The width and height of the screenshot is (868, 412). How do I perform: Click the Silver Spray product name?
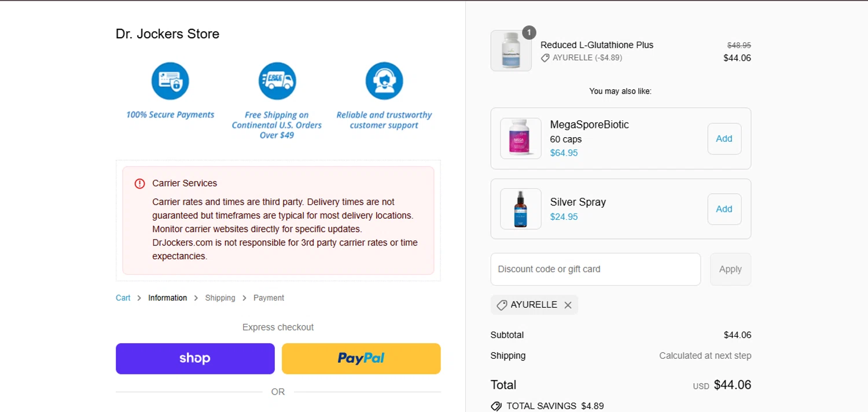578,202
